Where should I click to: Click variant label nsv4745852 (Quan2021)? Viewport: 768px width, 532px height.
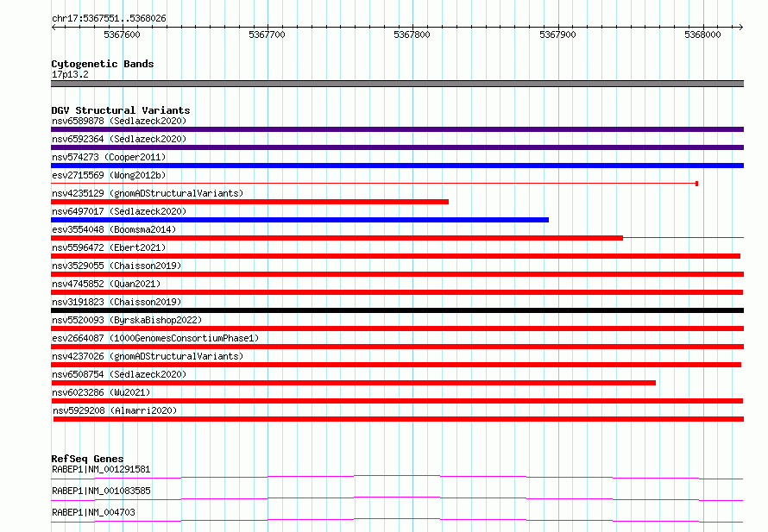106,284
